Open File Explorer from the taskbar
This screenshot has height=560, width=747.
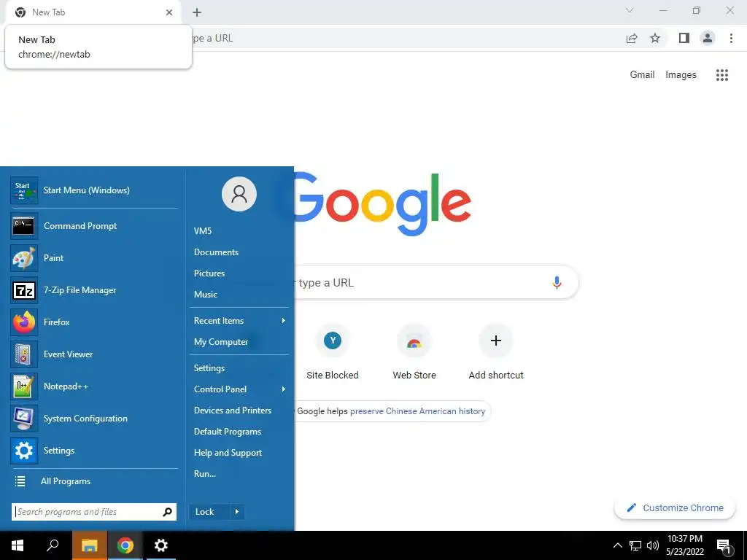click(x=89, y=545)
